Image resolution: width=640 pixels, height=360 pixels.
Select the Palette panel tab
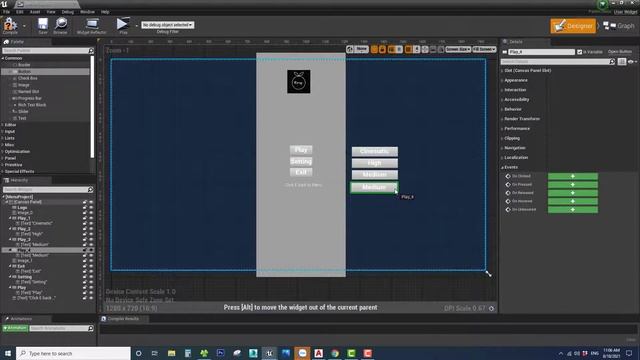click(16, 42)
